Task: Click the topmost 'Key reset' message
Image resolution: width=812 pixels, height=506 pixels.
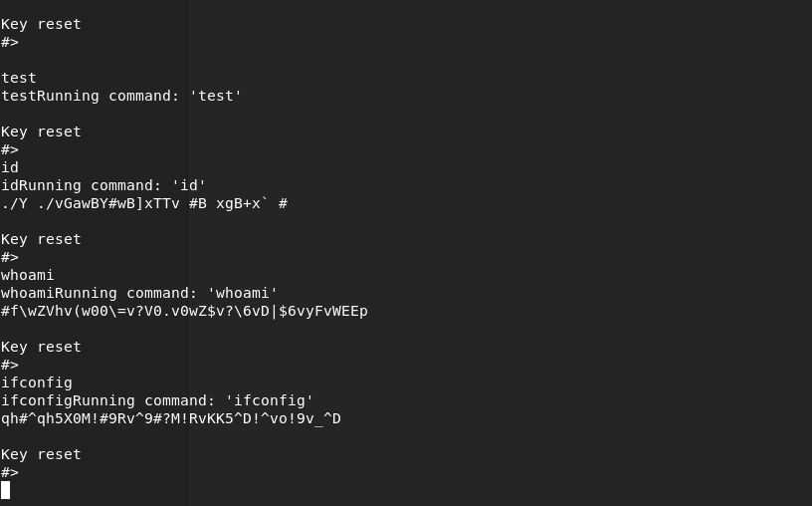Action: click(x=41, y=24)
